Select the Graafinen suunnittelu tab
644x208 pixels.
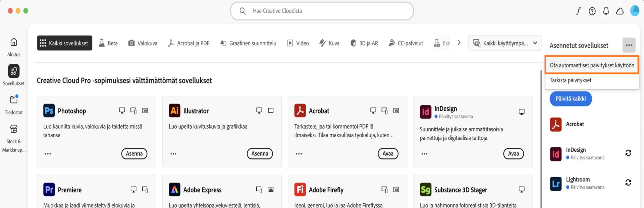[x=248, y=43]
